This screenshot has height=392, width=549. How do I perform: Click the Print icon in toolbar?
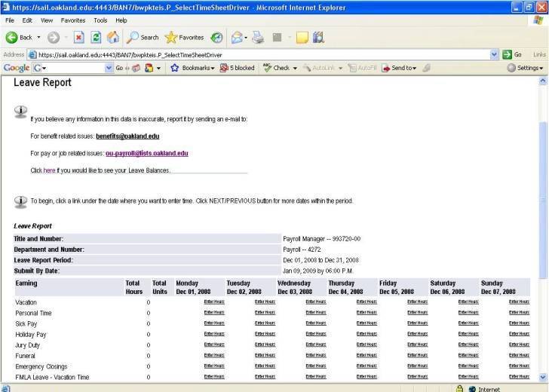coord(258,37)
